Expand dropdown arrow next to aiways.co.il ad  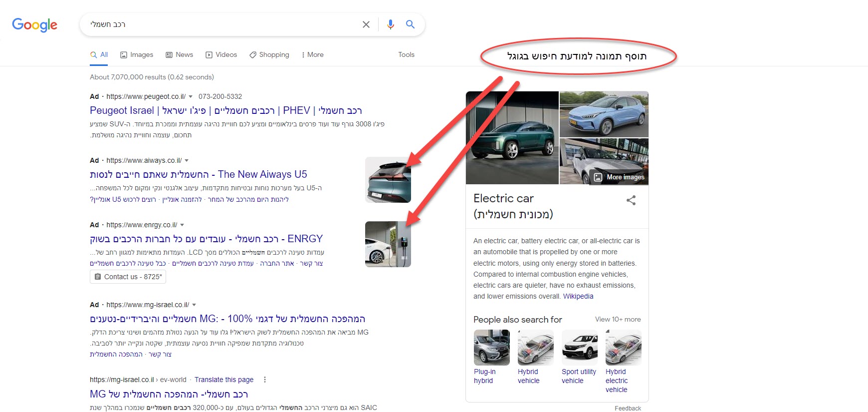(x=187, y=161)
